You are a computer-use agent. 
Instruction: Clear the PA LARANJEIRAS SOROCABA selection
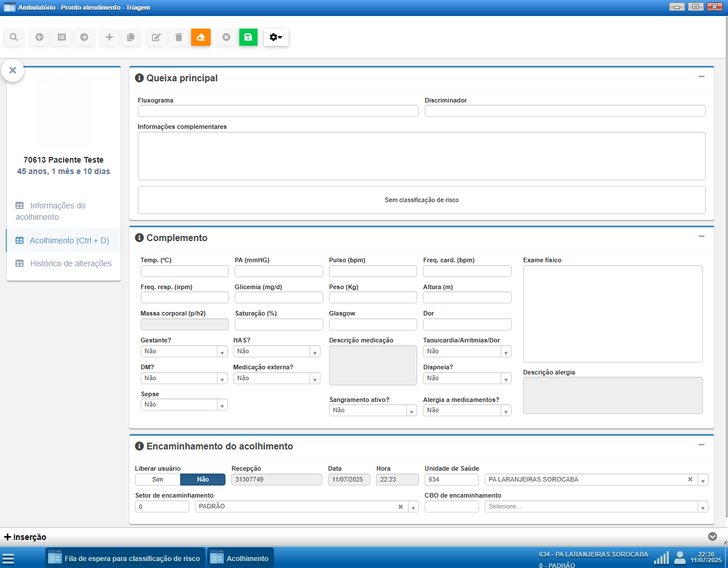690,480
